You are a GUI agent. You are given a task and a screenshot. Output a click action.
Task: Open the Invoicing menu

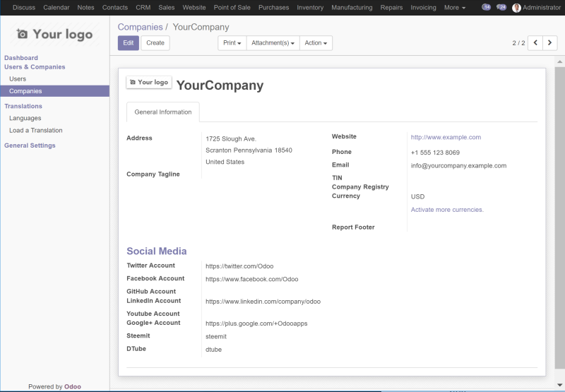tap(423, 8)
